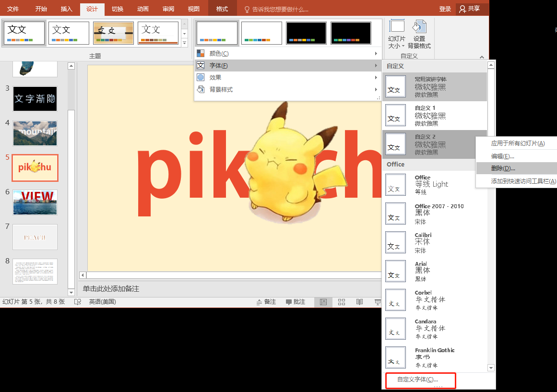Select the first black variant swatch
557x392 pixels.
click(306, 33)
